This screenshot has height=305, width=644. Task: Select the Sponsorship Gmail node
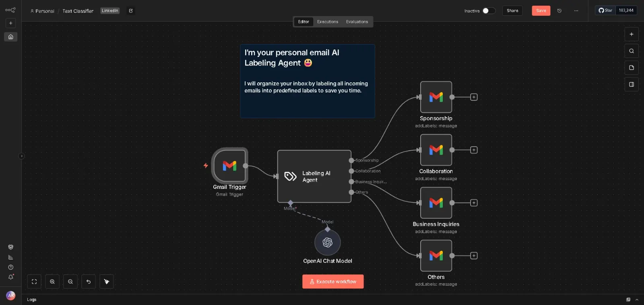(x=436, y=97)
